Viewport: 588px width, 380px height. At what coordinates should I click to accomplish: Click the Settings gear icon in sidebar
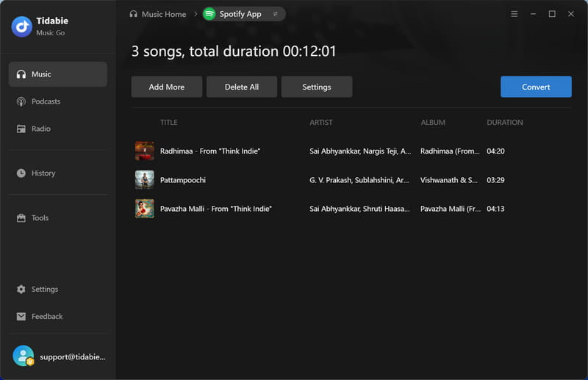tap(21, 289)
